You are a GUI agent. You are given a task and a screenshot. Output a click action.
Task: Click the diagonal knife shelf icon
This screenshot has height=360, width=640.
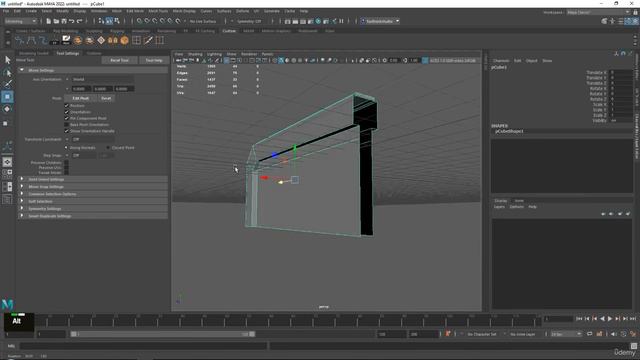click(148, 40)
